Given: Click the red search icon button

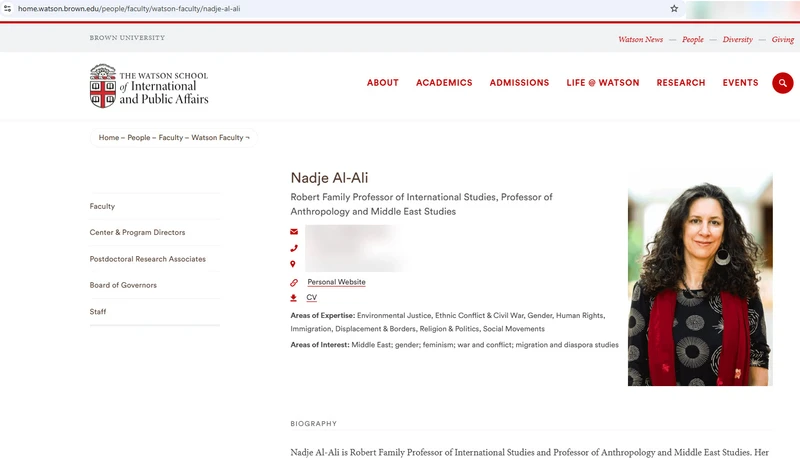Looking at the screenshot, I should [x=782, y=83].
